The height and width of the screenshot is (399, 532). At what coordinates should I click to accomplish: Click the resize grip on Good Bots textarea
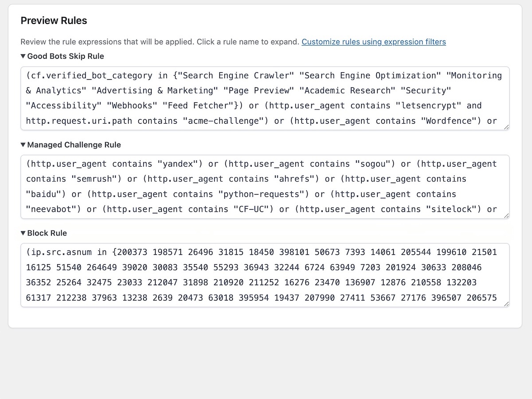point(507,127)
